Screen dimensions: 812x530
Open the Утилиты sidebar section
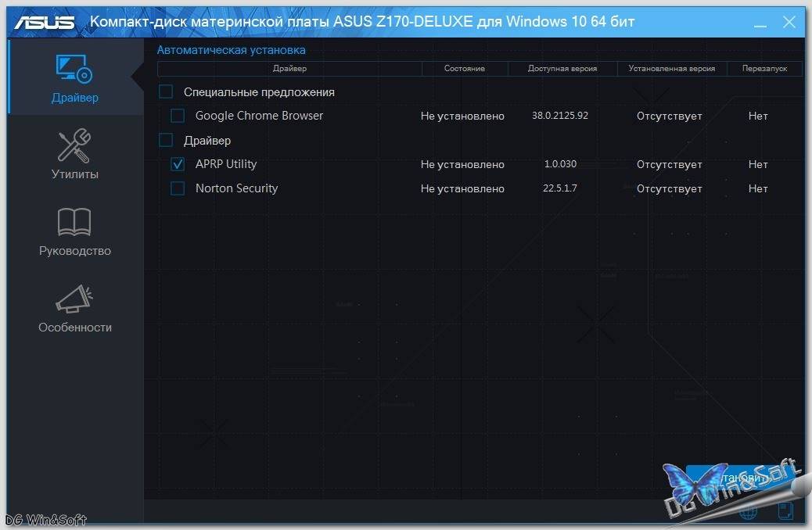(75, 154)
